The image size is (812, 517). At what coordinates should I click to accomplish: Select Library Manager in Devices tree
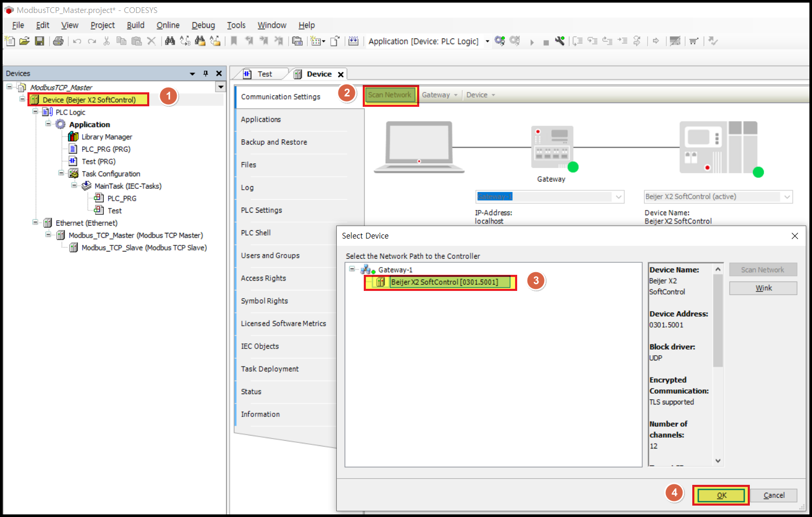(107, 137)
